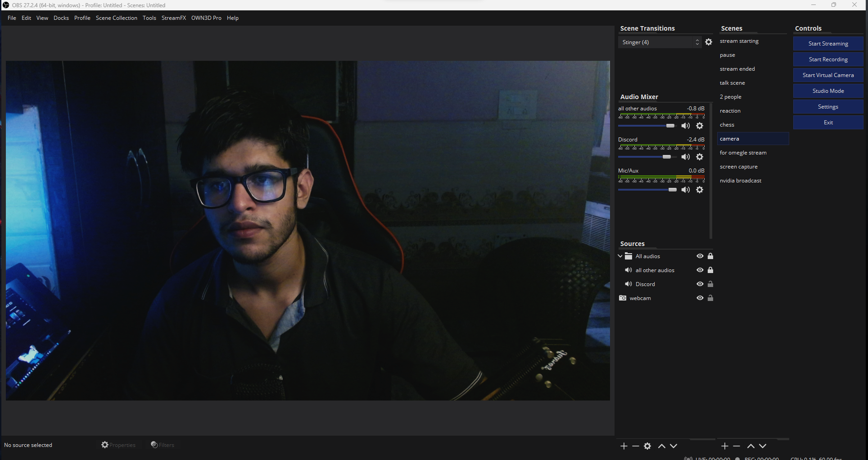Adjust the Mic/Aux volume slider
Image resolution: width=868 pixels, height=460 pixels.
(673, 190)
